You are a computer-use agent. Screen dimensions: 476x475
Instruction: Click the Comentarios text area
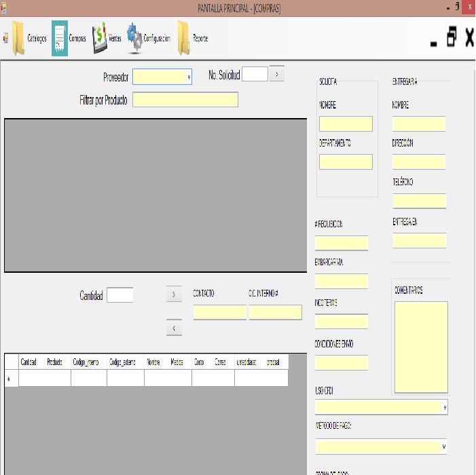421,347
